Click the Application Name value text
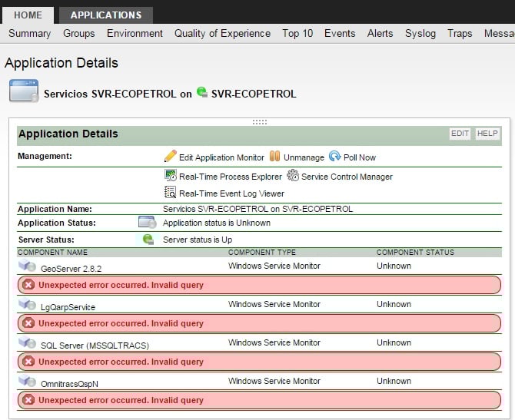Image resolution: width=515 pixels, height=420 pixels. click(257, 209)
